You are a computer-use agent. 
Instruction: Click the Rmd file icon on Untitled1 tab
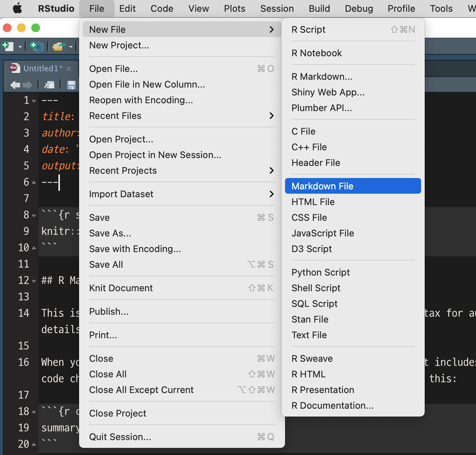point(15,68)
